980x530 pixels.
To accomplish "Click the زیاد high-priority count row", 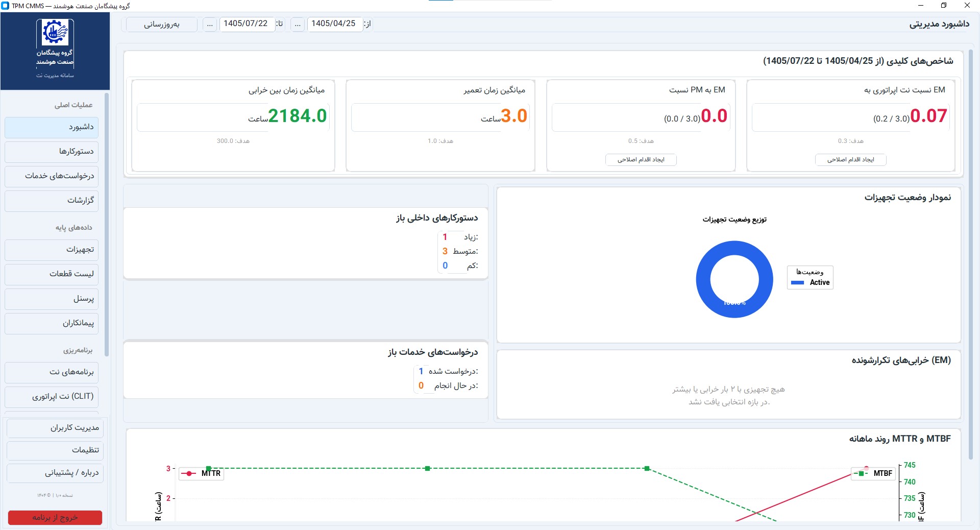I will pyautogui.click(x=459, y=237).
